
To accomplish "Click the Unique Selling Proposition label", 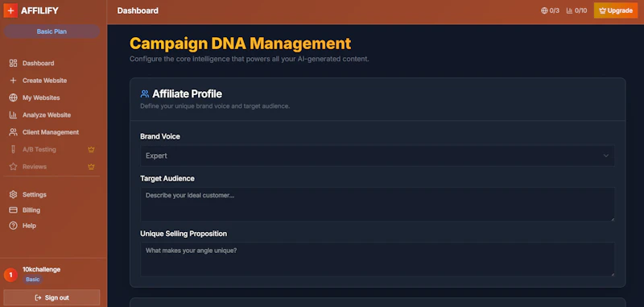I will click(184, 234).
